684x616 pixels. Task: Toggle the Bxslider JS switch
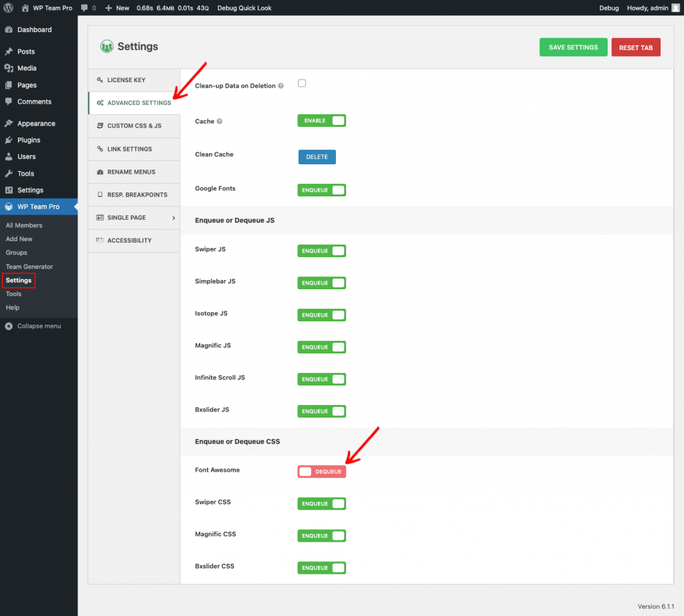(321, 412)
